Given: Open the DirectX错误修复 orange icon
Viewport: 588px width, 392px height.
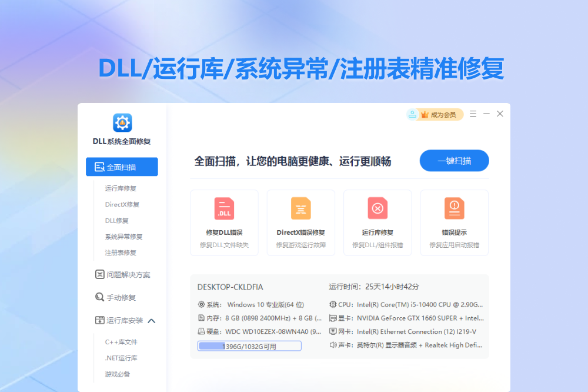Looking at the screenshot, I should pyautogui.click(x=300, y=208).
